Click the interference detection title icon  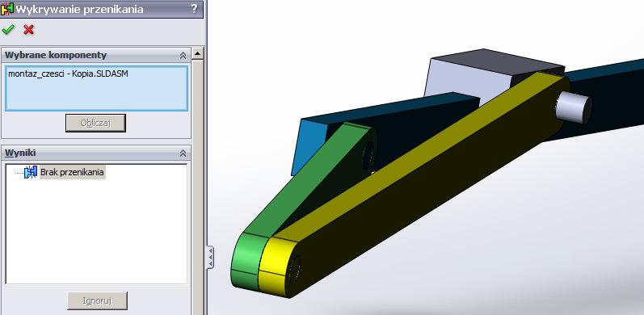7,9
